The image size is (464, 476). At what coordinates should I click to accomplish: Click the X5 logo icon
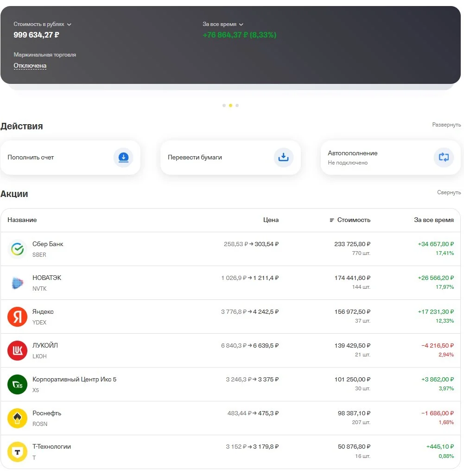(17, 384)
